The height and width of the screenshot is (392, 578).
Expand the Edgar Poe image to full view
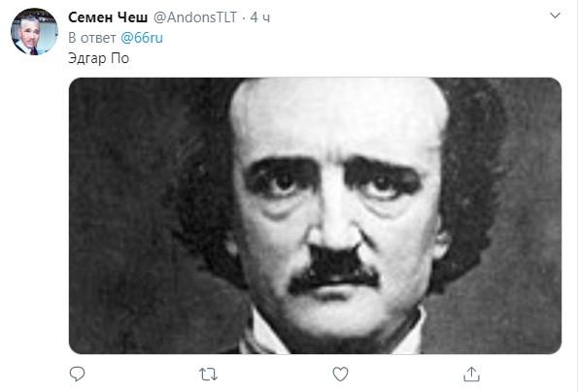pyautogui.click(x=315, y=215)
